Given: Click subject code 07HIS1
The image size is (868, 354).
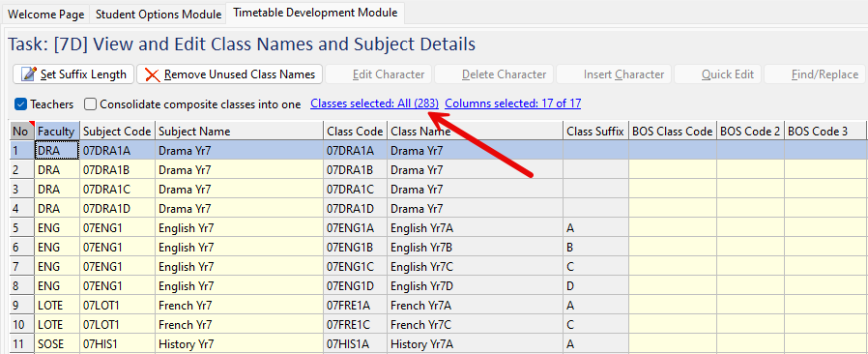Looking at the screenshot, I should tap(117, 344).
